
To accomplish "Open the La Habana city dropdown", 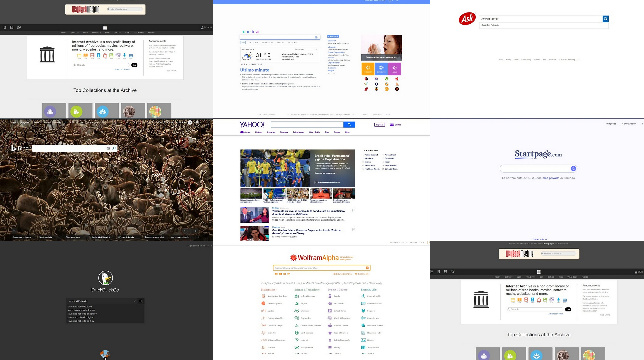I will (x=306, y=49).
